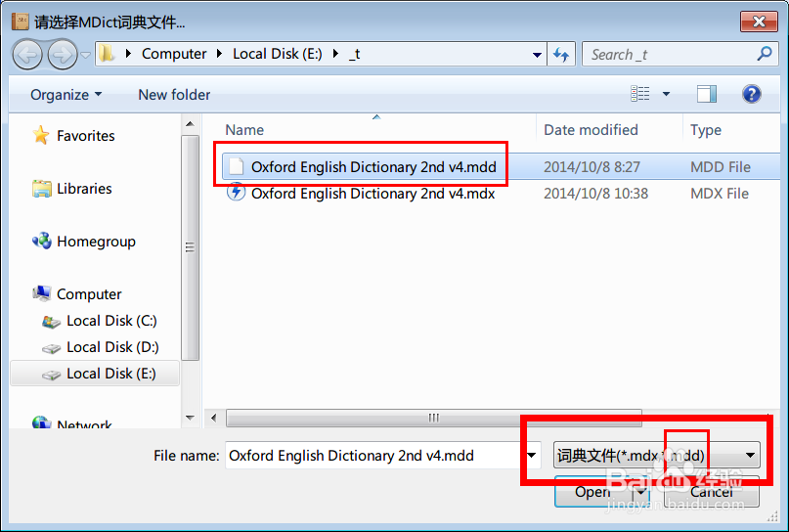
Task: Click into the File name text field
Action: tap(374, 456)
